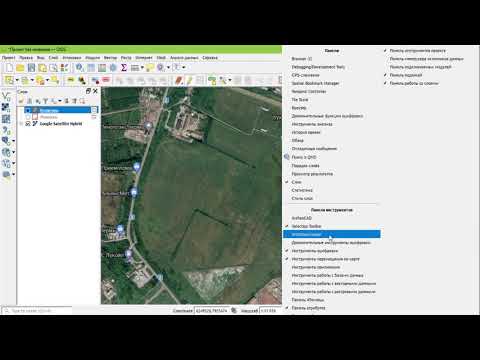Viewport: 480px width, 360px height.
Task: Open the Анализ данных menu
Action: point(184,58)
